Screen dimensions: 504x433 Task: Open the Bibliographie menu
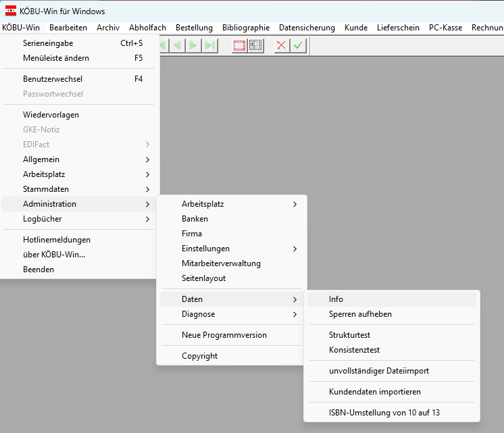point(246,28)
